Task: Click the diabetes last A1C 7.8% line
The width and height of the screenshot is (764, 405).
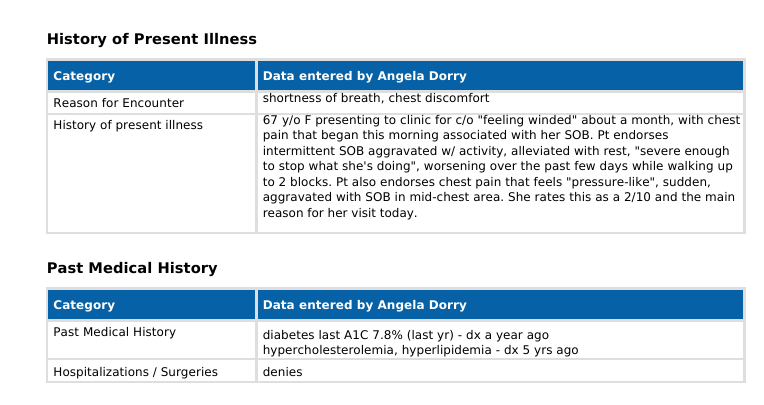Action: tap(405, 334)
